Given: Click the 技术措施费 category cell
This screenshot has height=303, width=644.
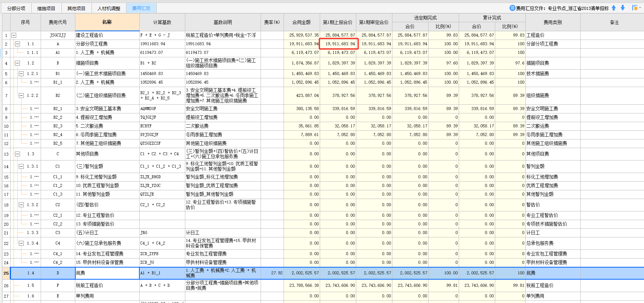Looking at the screenshot, I should click(x=553, y=73).
